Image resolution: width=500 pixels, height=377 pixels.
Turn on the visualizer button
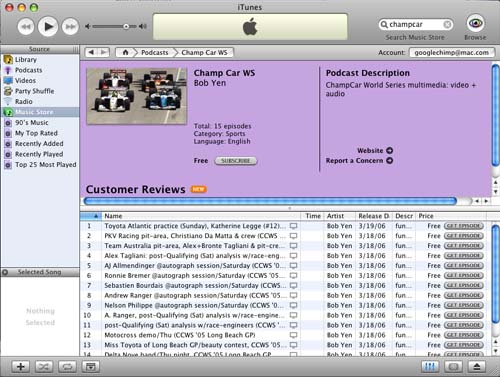click(x=453, y=367)
